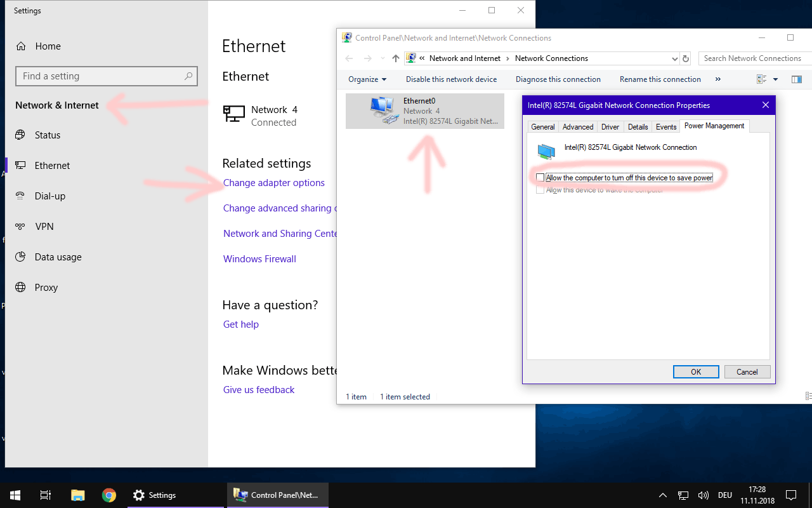Open the Get help link
Screen dimensions: 812x508
(x=241, y=324)
